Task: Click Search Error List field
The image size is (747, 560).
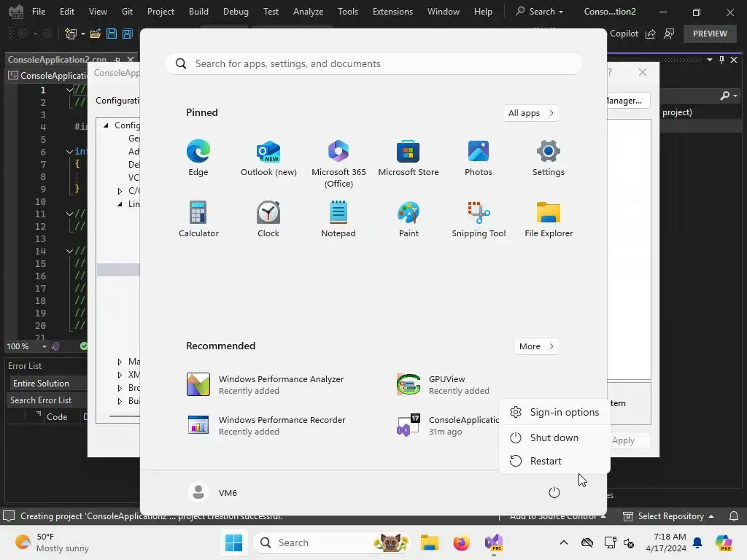Action: pos(47,400)
